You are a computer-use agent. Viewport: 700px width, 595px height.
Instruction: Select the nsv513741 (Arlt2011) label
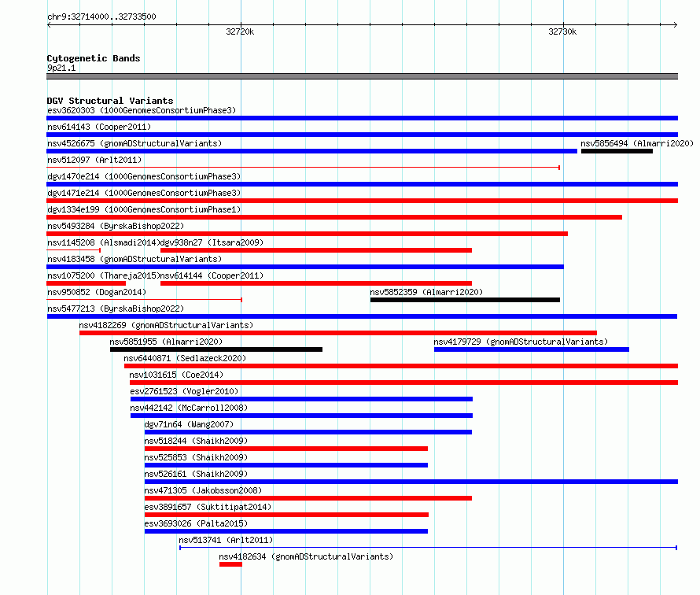[226, 540]
